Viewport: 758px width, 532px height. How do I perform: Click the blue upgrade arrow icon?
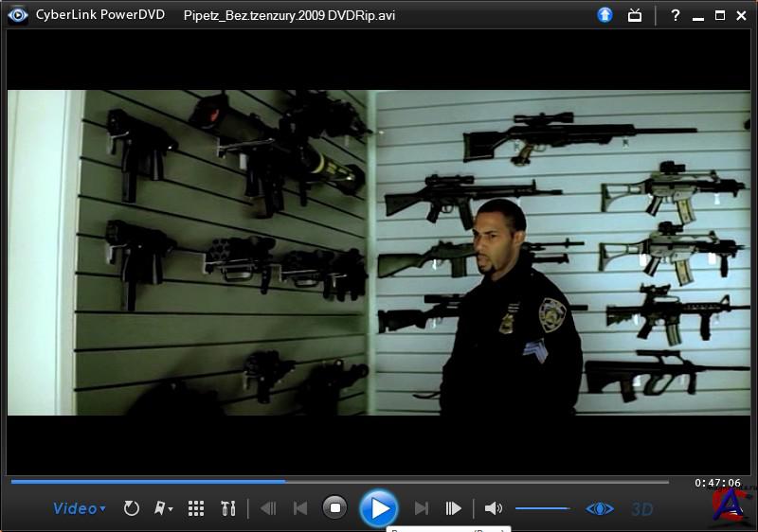click(x=605, y=15)
